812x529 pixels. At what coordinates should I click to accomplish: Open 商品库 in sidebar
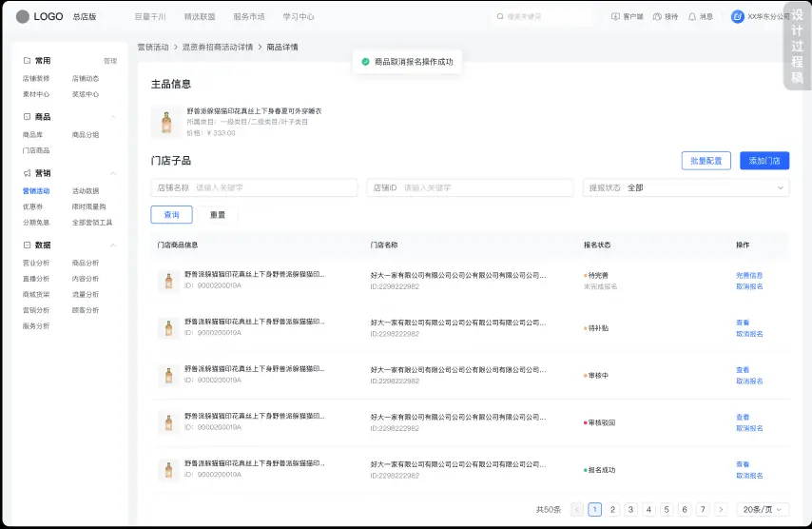point(32,135)
